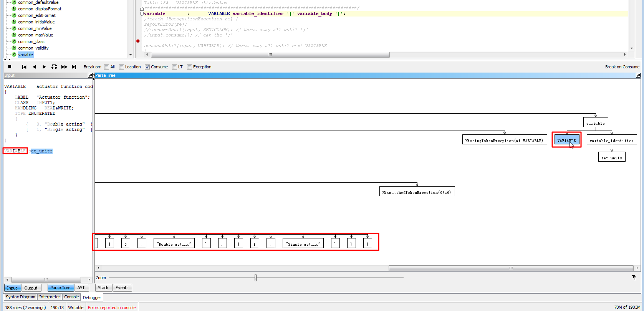Enable Break on LT
The image size is (644, 311).
tap(174, 67)
